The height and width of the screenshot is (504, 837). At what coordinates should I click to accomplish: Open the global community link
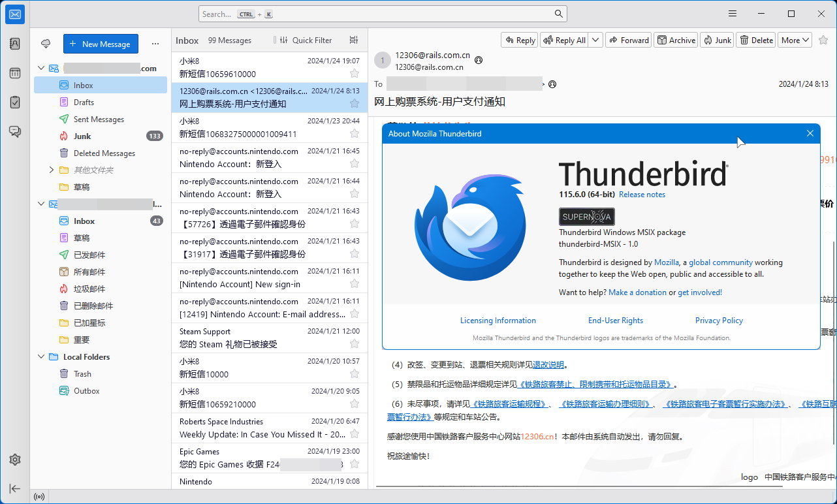click(x=721, y=262)
